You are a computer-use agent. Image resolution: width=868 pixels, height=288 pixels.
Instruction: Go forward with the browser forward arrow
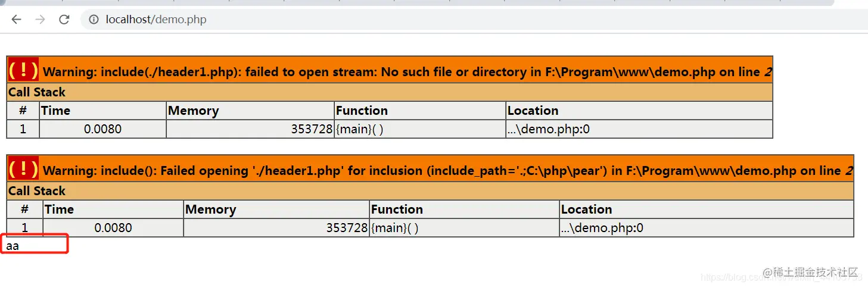click(x=40, y=20)
